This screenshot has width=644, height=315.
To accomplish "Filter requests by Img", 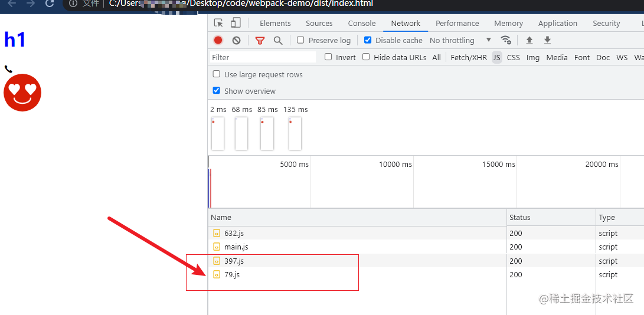I will coord(532,57).
